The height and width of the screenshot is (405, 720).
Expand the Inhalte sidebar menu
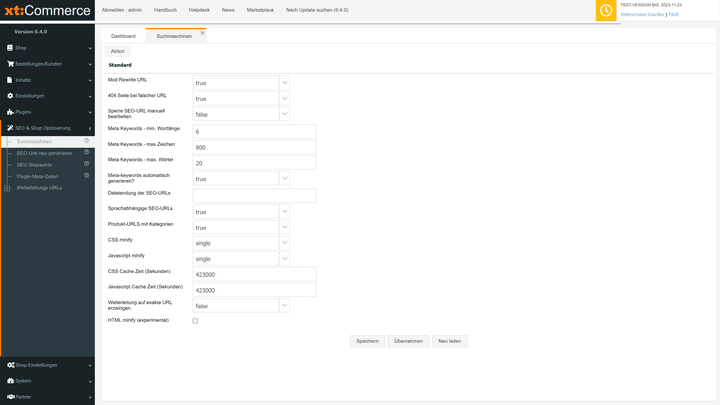coord(90,80)
